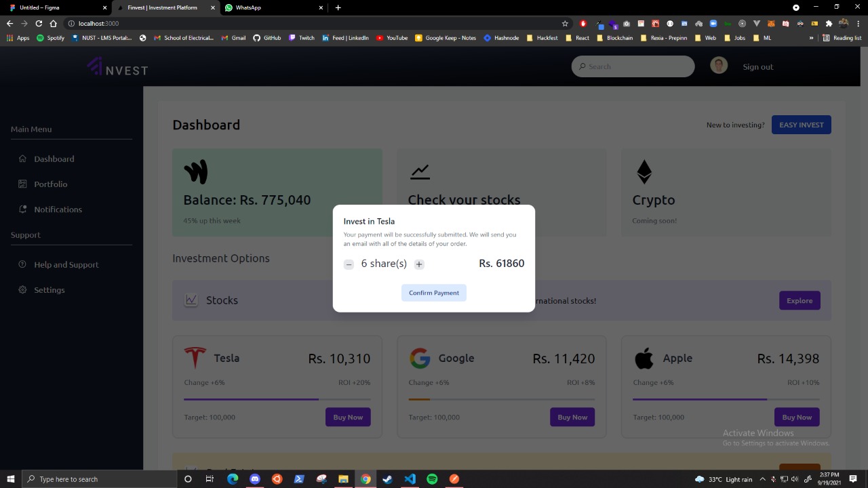Open Dashboard in the sidebar menu
Screen dimensions: 868x488
[x=54, y=159]
